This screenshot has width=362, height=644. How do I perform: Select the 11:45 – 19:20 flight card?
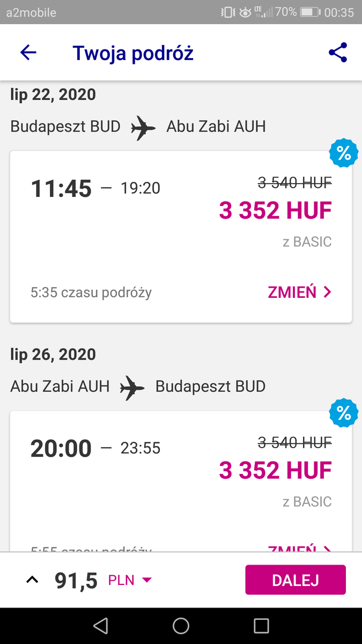coord(181,237)
